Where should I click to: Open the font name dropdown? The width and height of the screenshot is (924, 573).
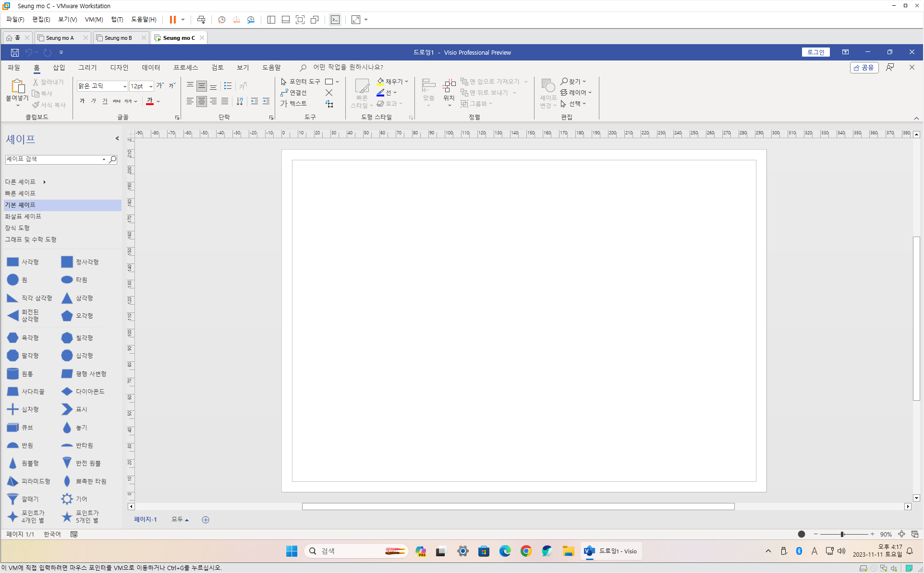125,86
